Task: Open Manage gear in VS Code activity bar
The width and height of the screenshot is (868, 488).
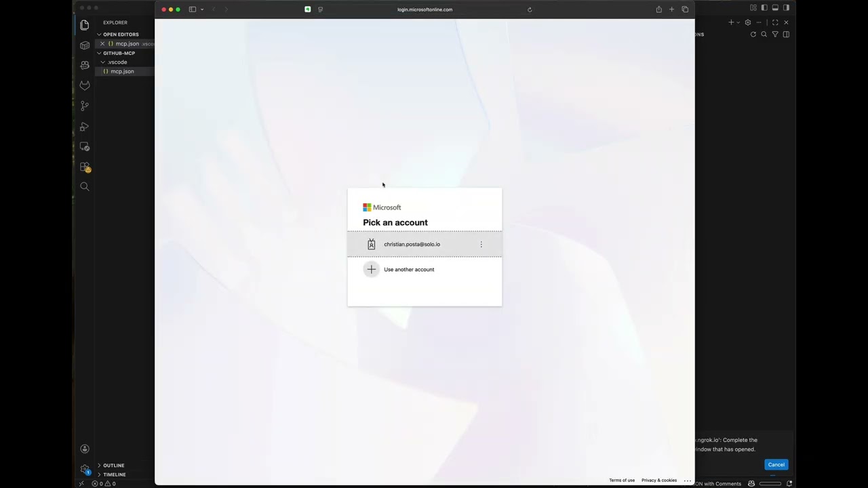Action: click(85, 469)
